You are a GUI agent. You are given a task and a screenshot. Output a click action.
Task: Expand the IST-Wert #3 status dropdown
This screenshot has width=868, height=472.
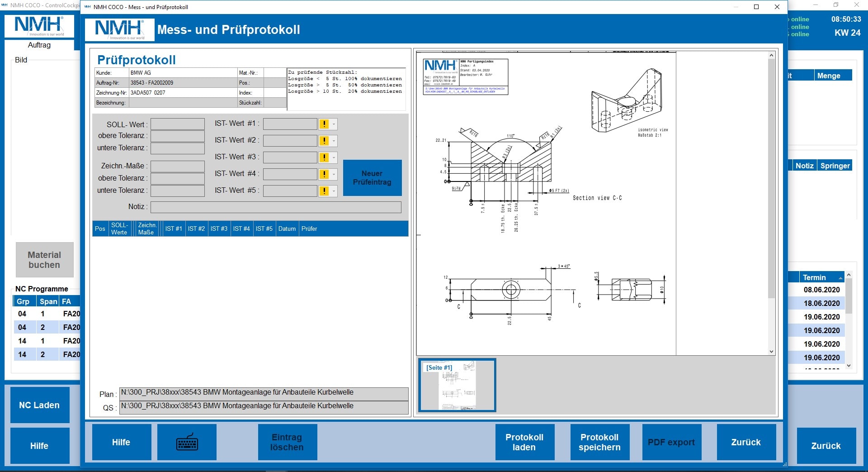pos(334,157)
